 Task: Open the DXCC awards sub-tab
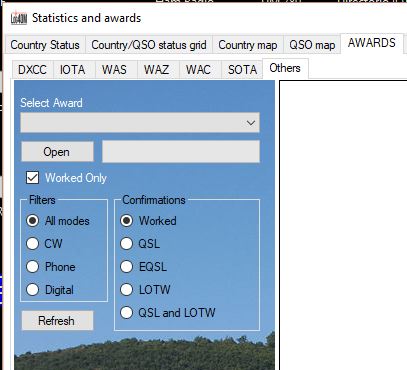[x=33, y=70]
